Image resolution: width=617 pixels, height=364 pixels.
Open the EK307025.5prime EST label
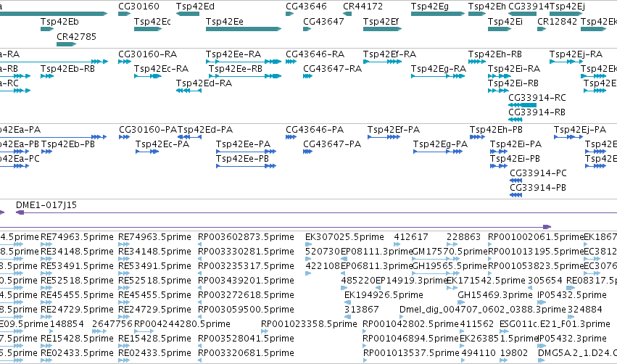coord(344,237)
